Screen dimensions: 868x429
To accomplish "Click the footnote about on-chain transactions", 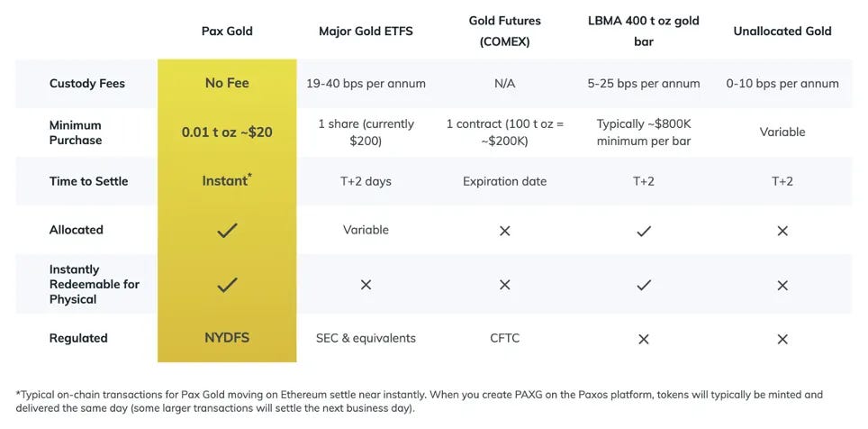I will tap(419, 402).
